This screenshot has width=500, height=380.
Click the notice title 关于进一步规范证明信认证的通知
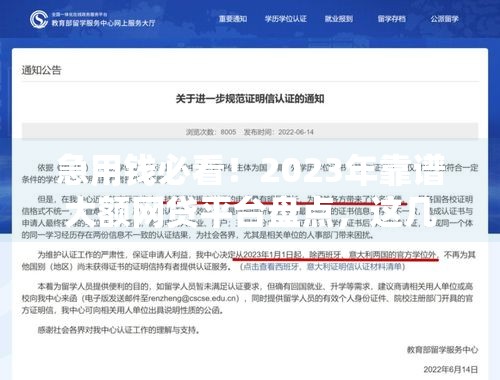(x=250, y=99)
